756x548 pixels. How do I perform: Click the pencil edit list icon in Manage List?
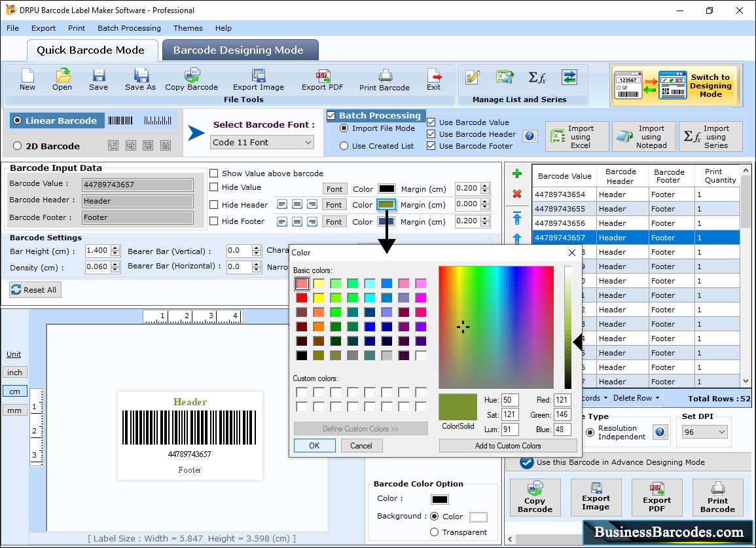[x=473, y=77]
